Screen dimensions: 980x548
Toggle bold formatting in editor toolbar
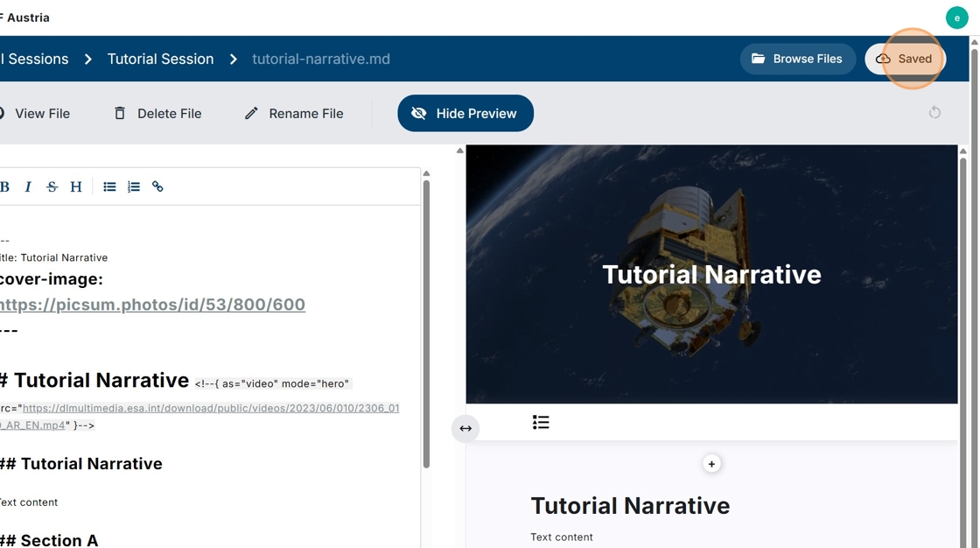pyautogui.click(x=5, y=186)
